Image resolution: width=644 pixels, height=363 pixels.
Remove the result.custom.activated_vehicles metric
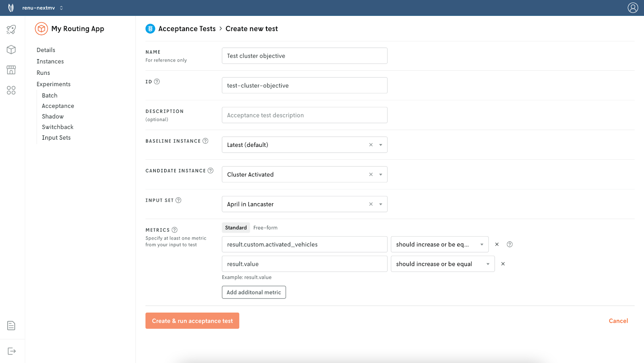(497, 244)
